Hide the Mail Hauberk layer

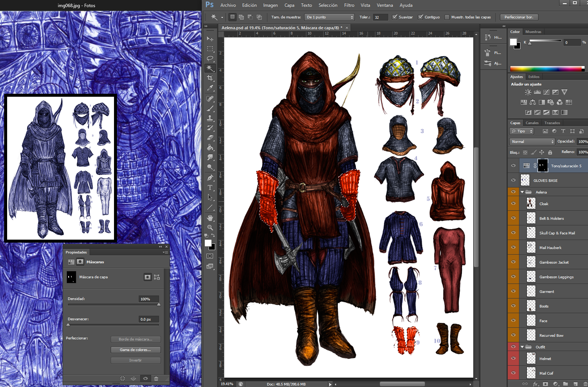513,247
